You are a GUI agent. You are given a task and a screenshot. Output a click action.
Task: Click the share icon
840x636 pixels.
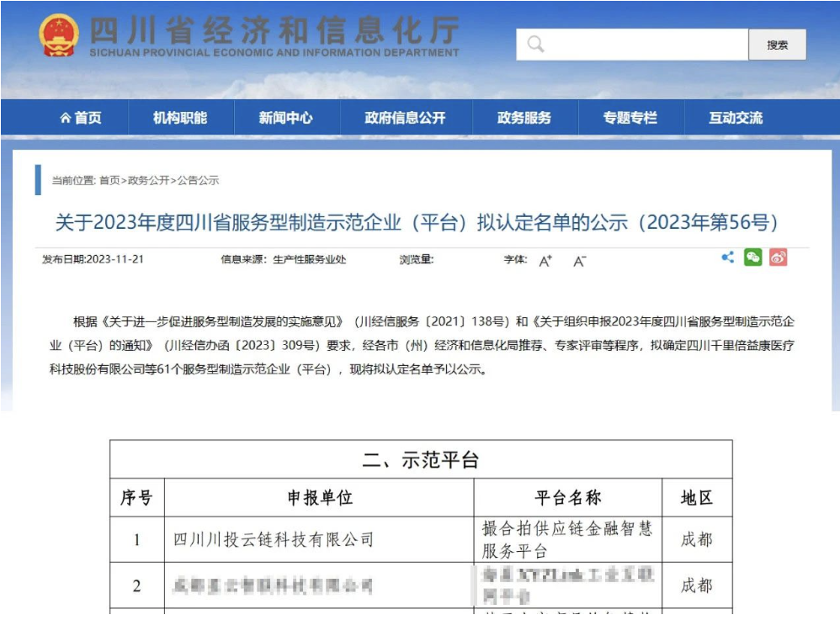click(x=727, y=257)
